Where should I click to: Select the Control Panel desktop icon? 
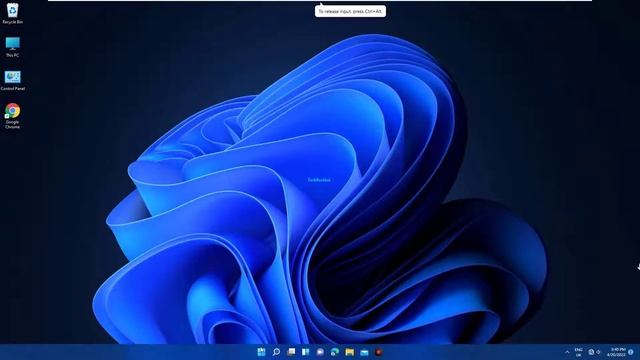(12, 80)
